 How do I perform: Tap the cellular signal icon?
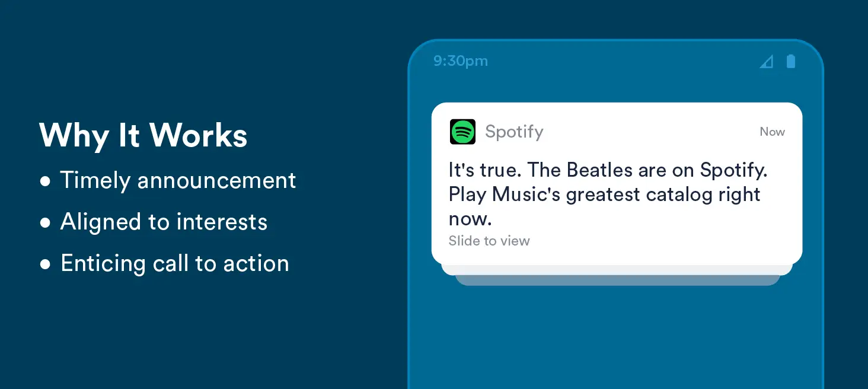[767, 62]
